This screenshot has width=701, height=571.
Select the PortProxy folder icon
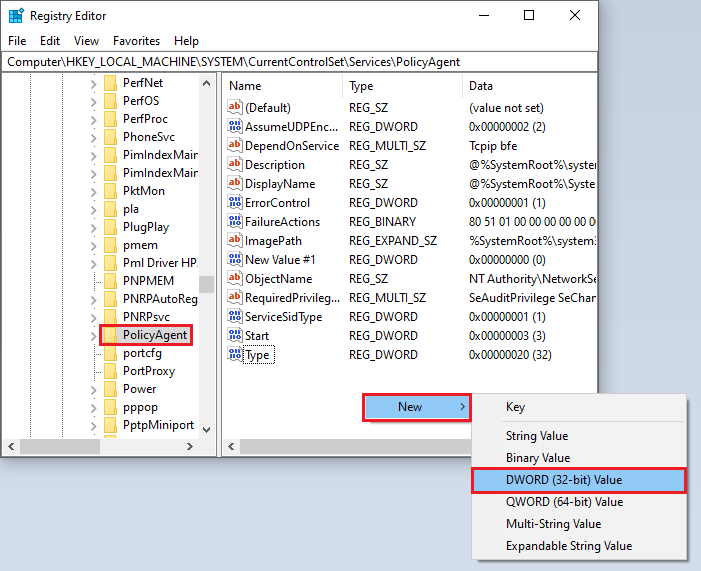click(110, 371)
